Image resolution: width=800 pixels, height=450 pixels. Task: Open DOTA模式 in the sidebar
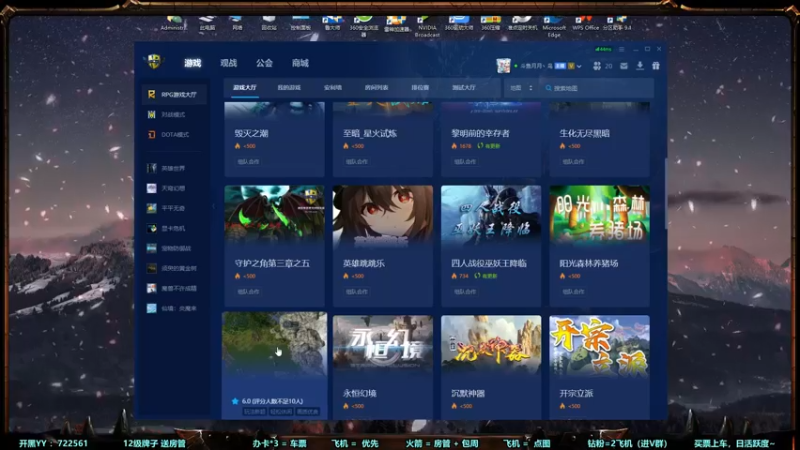coord(174,135)
